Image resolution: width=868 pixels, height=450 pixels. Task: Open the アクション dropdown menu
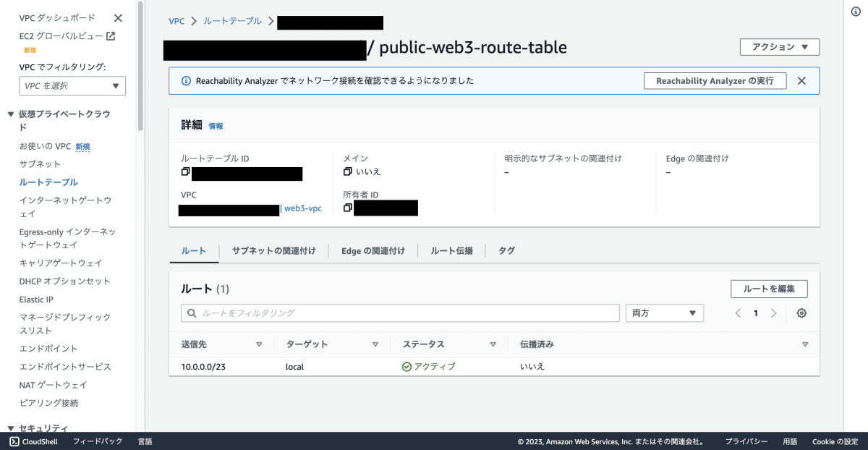(780, 47)
